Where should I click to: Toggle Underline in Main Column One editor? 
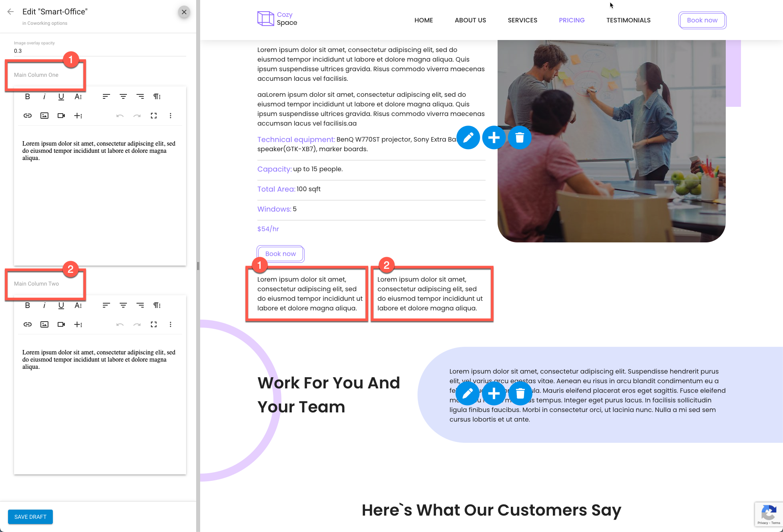click(61, 96)
